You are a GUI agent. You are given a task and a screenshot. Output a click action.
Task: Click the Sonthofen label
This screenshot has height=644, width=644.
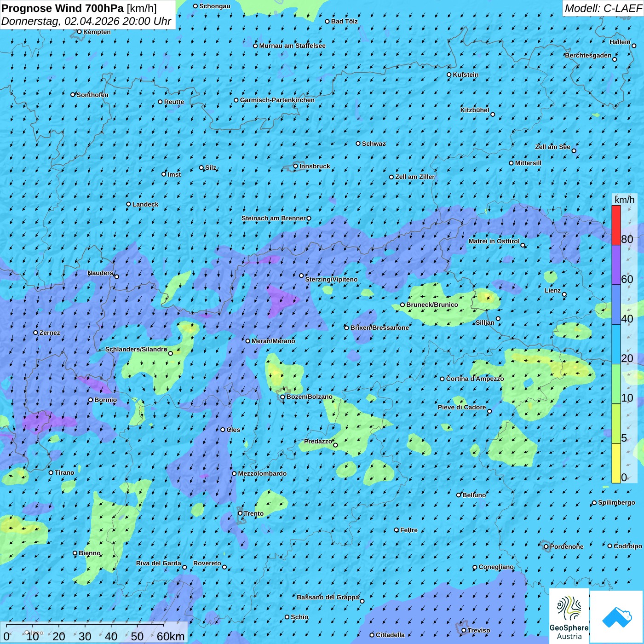92,95
